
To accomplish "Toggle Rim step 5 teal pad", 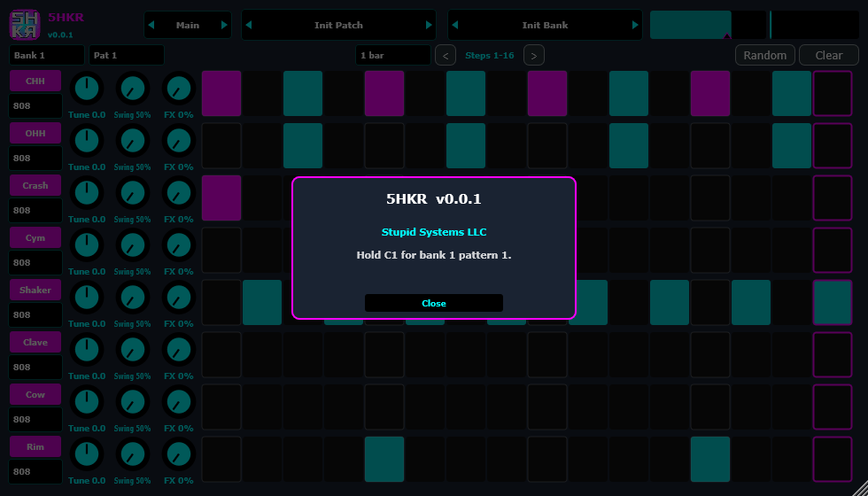I will click(x=384, y=460).
